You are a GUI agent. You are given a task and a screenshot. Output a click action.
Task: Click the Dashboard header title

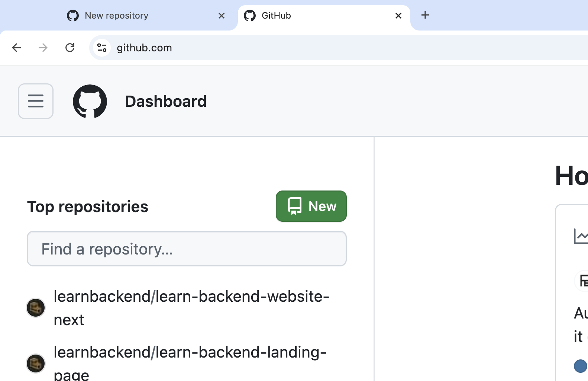166,101
